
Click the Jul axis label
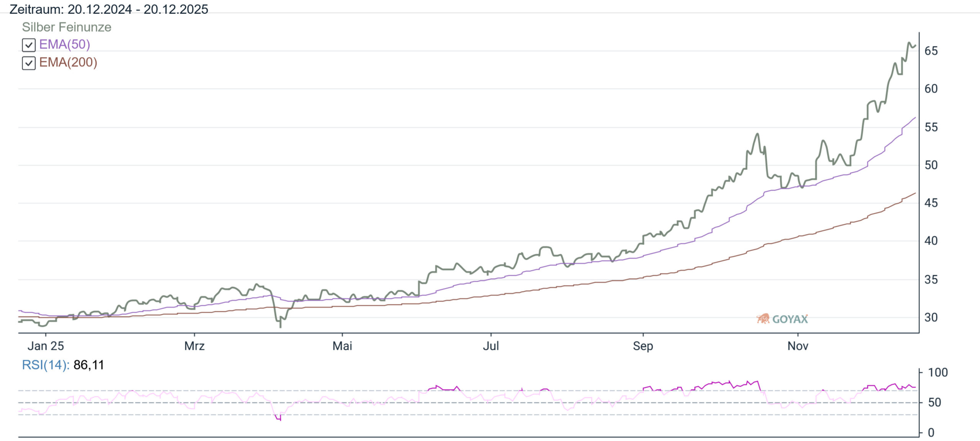(491, 346)
